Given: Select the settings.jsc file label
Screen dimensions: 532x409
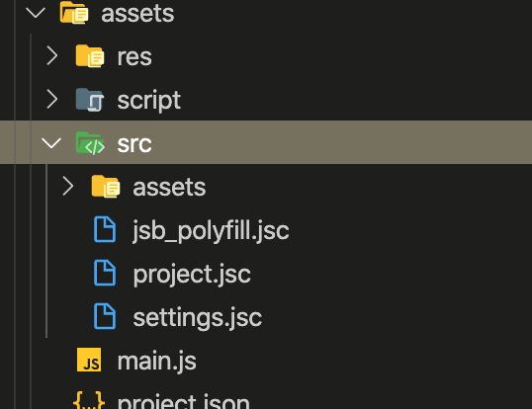Looking at the screenshot, I should pyautogui.click(x=197, y=317).
